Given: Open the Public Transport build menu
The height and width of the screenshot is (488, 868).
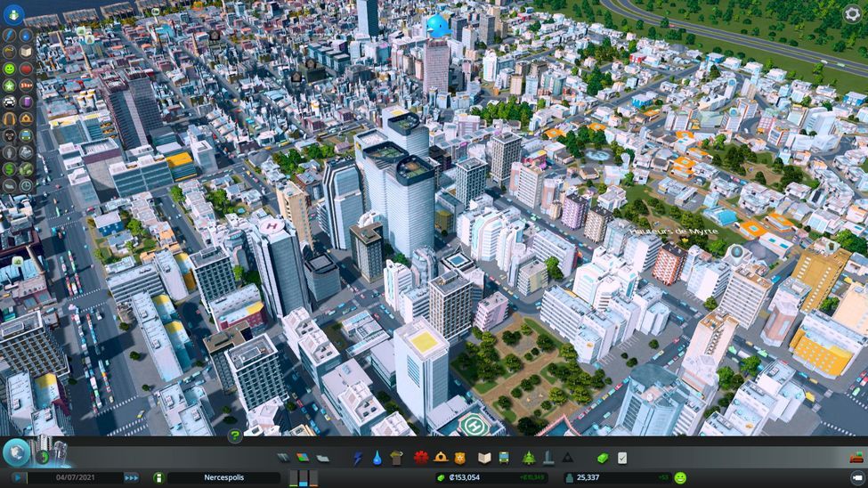Looking at the screenshot, I should coord(504,458).
